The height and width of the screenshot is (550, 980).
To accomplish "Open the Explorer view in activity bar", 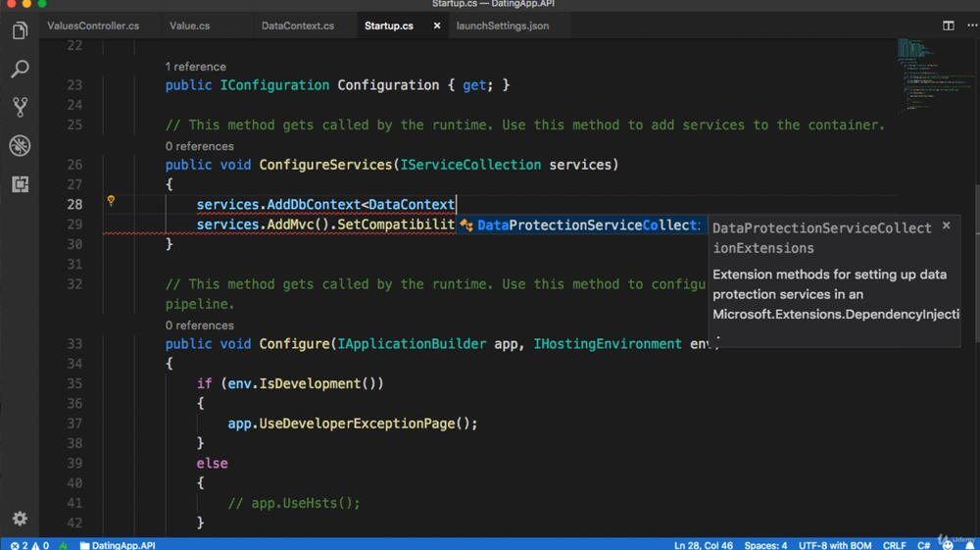I will (x=20, y=31).
